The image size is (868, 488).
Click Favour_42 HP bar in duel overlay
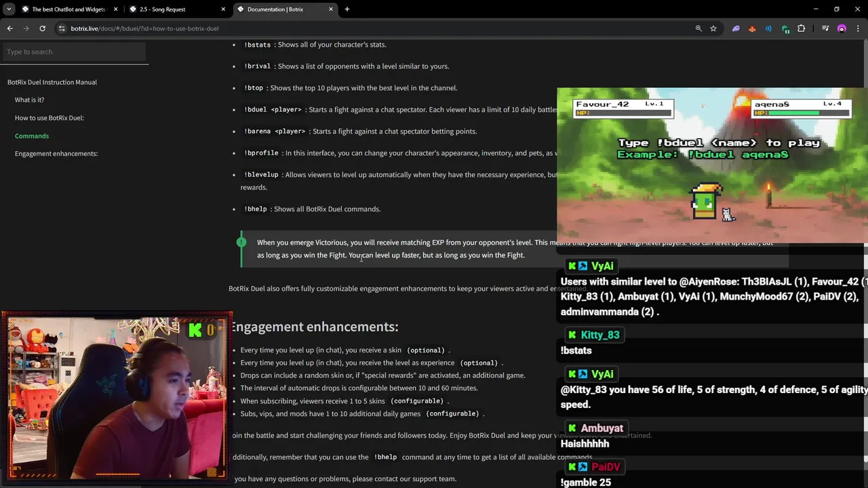[x=623, y=113]
